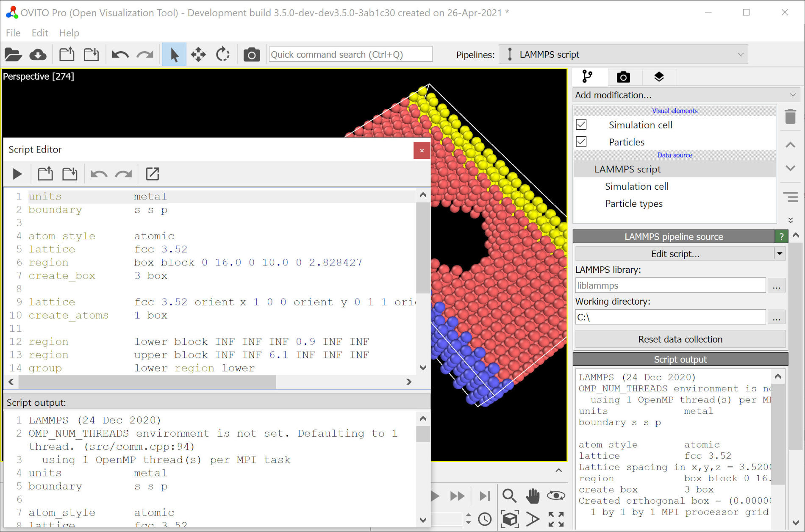Uncheck the Particles visual element checkbox
The width and height of the screenshot is (805, 532).
pos(581,141)
